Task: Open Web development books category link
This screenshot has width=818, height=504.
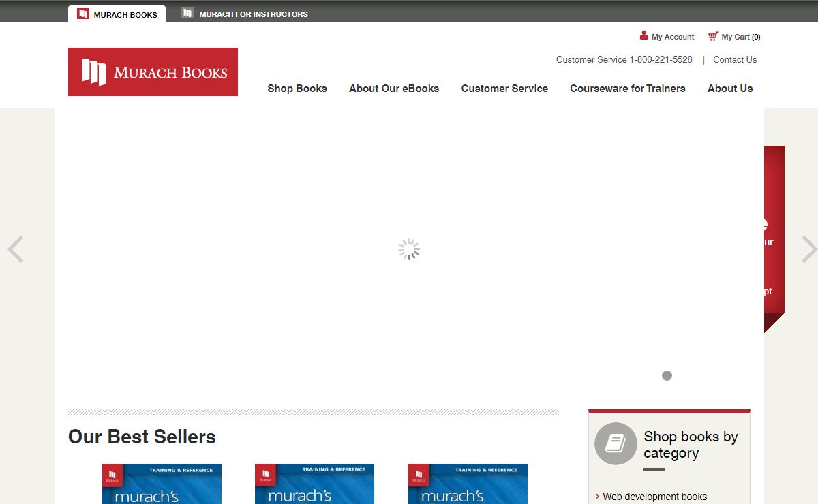Action: (x=654, y=497)
